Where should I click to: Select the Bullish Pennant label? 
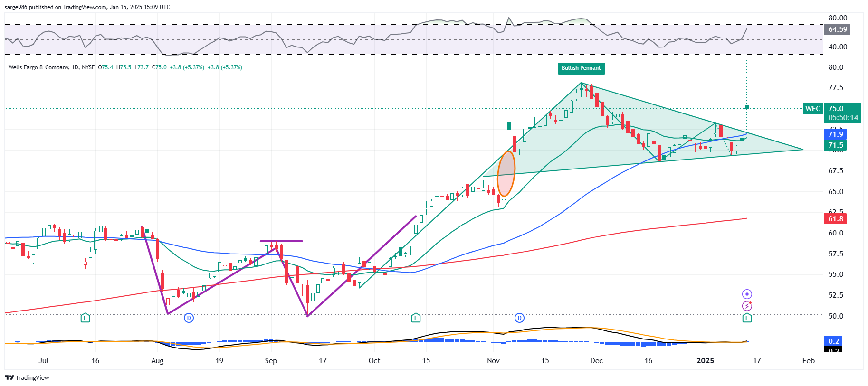point(581,68)
